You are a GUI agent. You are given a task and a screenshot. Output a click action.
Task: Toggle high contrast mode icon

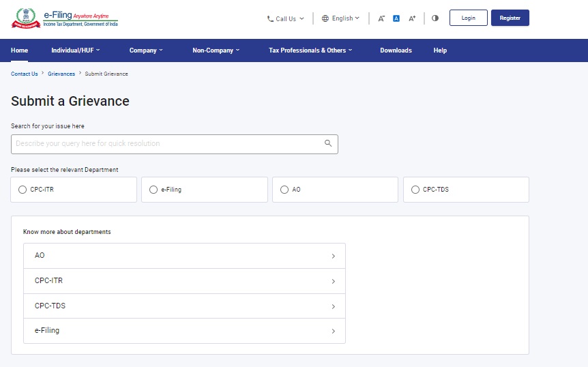tap(435, 18)
